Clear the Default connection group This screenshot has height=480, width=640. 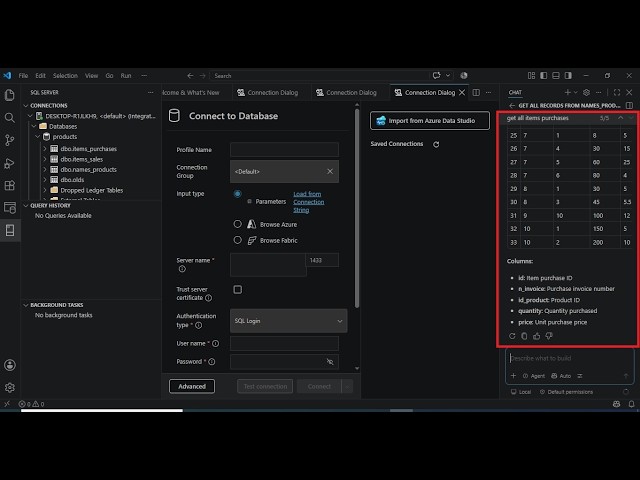[x=330, y=171]
